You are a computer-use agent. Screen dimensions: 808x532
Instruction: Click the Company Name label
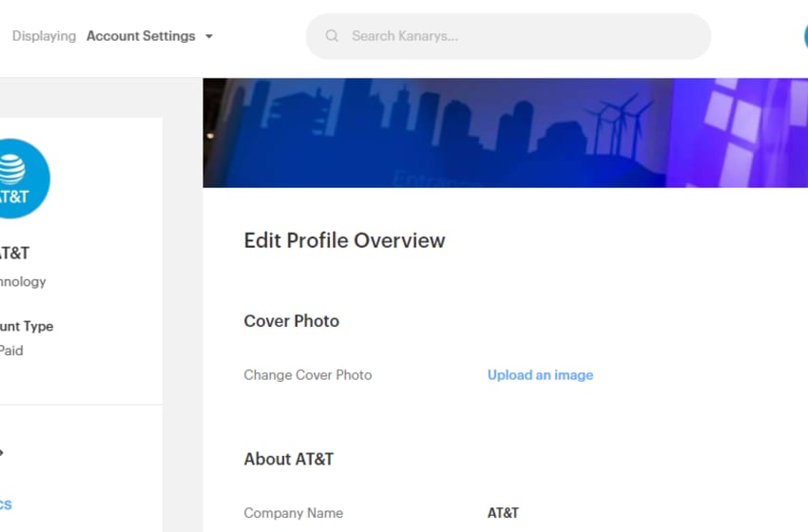(293, 513)
